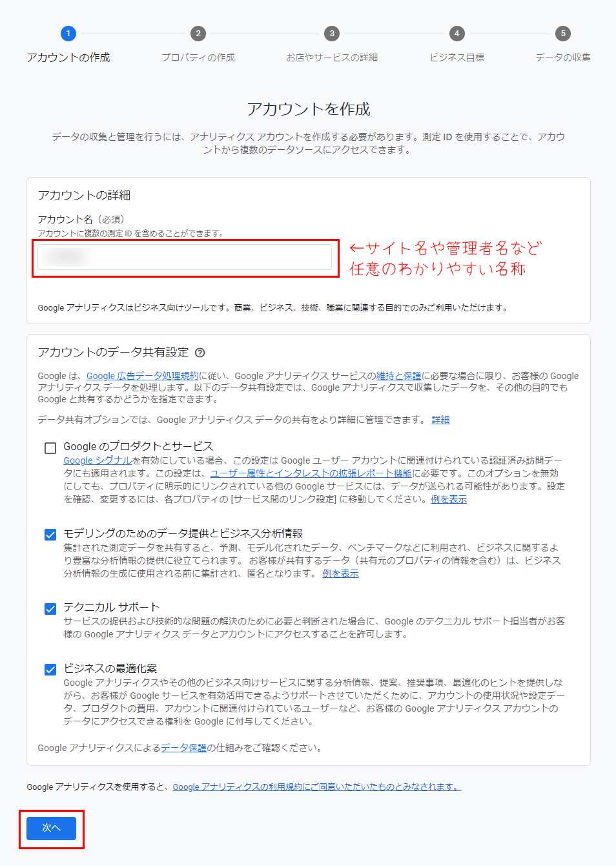Open the 維持と保護 link
616x866 pixels.
(398, 376)
